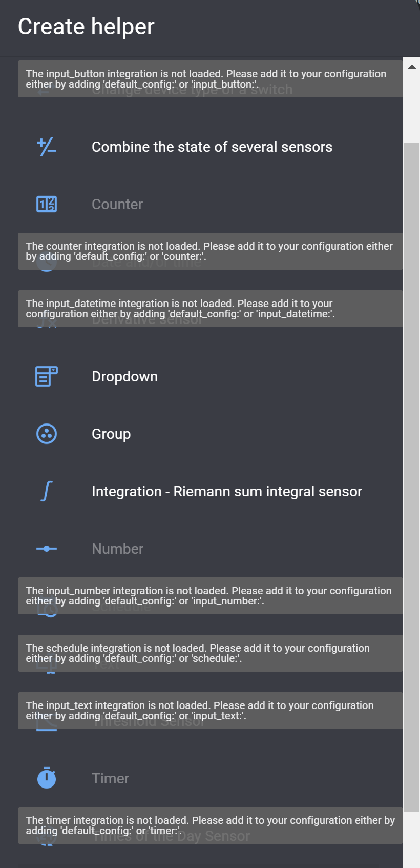Click the plus-minus Combine sensors icon
This screenshot has height=868, width=420.
pos(46,147)
